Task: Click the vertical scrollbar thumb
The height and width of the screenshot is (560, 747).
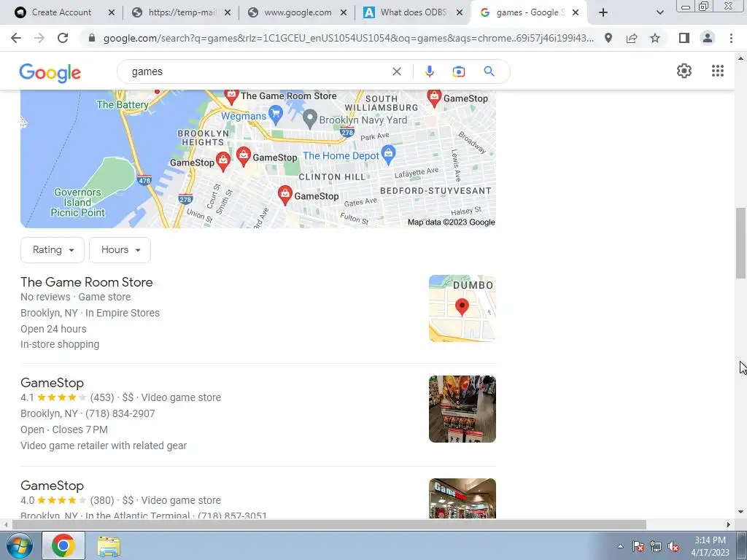Action: [x=740, y=243]
